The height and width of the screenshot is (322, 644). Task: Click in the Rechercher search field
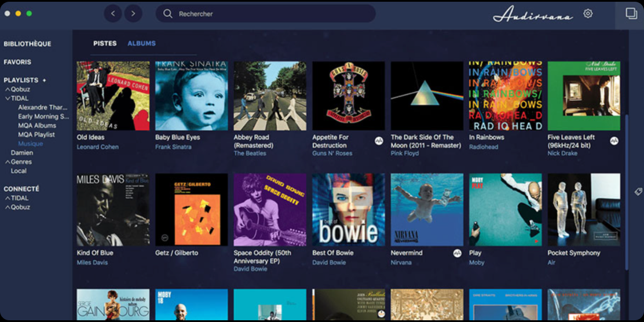click(265, 13)
